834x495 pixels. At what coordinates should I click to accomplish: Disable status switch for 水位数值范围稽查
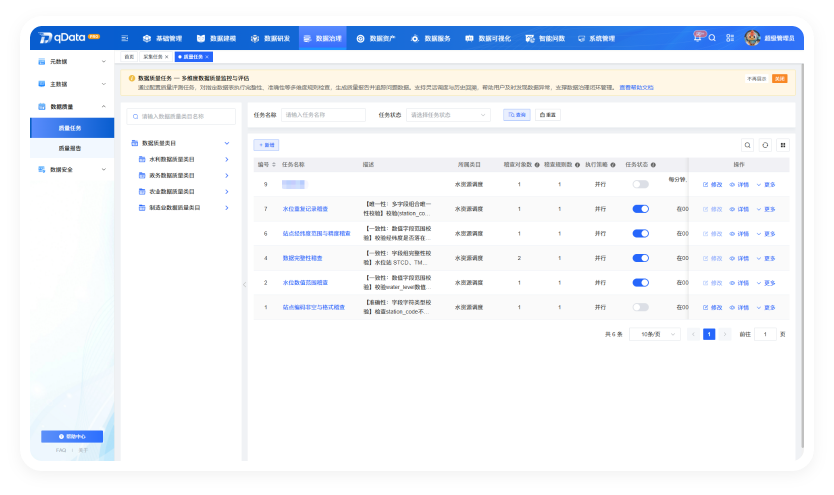(x=640, y=283)
